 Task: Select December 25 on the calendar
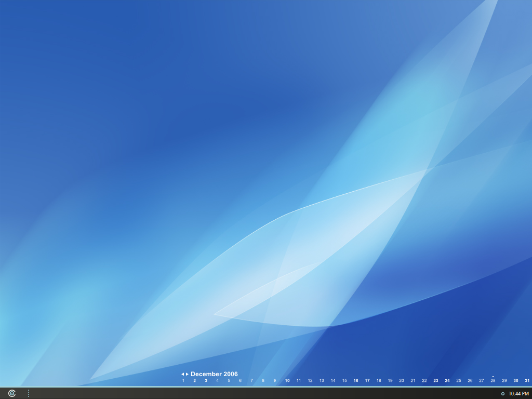point(458,381)
